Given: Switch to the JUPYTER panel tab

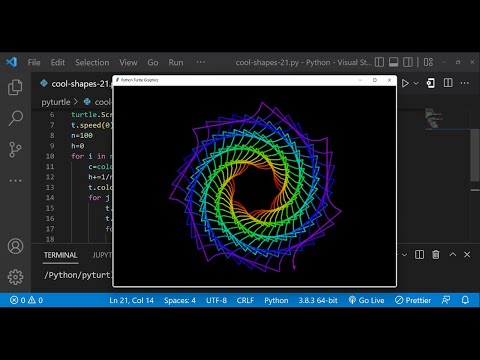Looking at the screenshot, I should [102, 255].
